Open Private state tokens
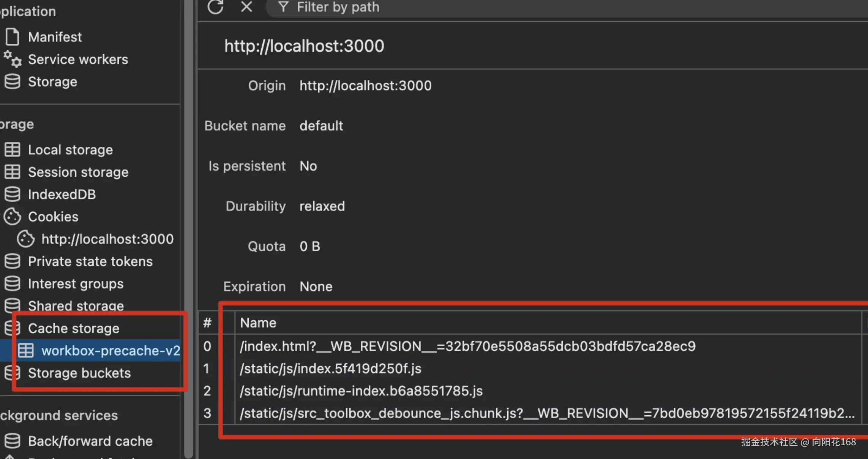This screenshot has width=868, height=459. [x=90, y=261]
